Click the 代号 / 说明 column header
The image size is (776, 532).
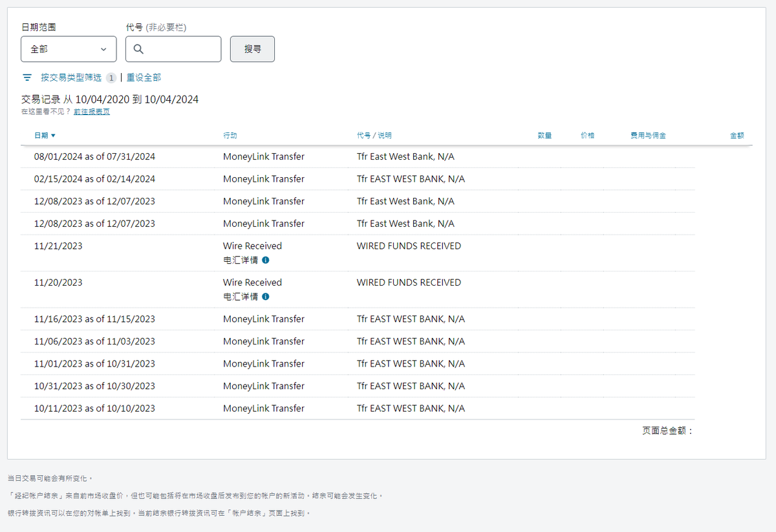tap(374, 136)
